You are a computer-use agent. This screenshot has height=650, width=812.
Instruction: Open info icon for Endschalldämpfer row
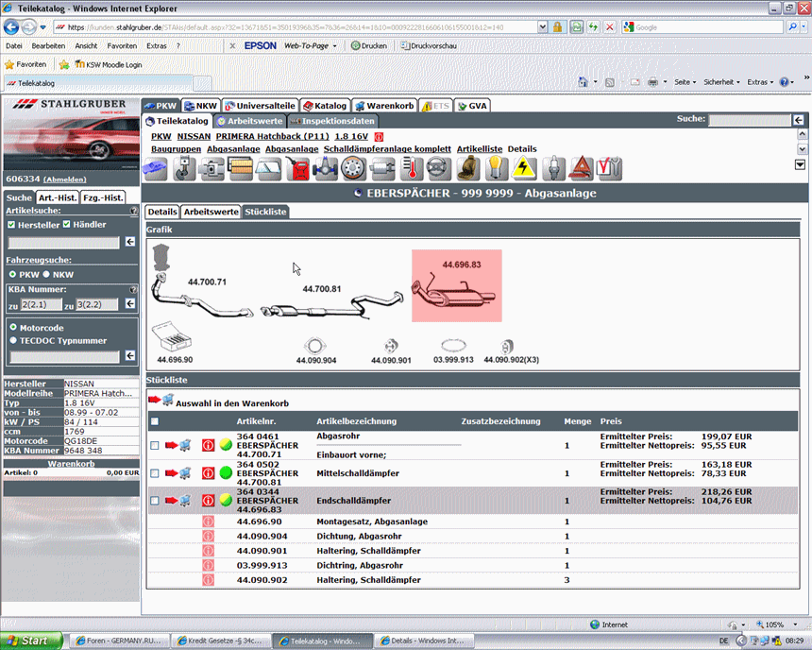[x=208, y=501]
